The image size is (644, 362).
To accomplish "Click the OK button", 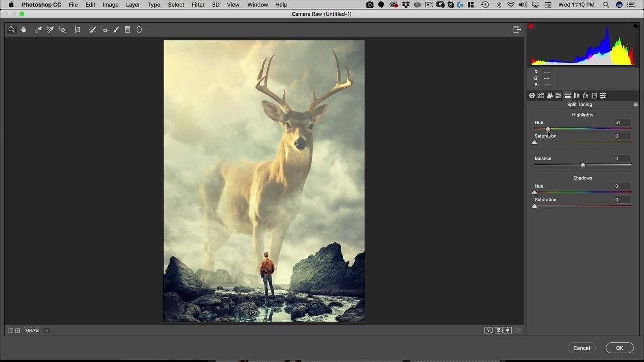I will (x=619, y=348).
